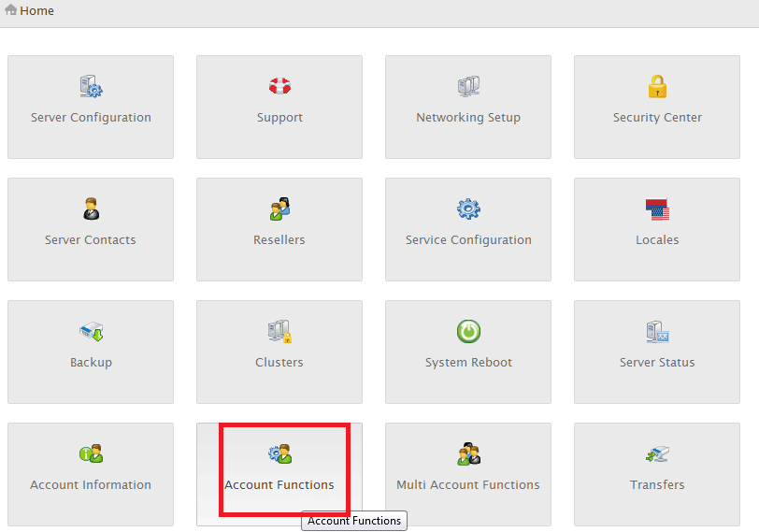Click the Transfers tile label
Screen dimensions: 759x532
[657, 484]
